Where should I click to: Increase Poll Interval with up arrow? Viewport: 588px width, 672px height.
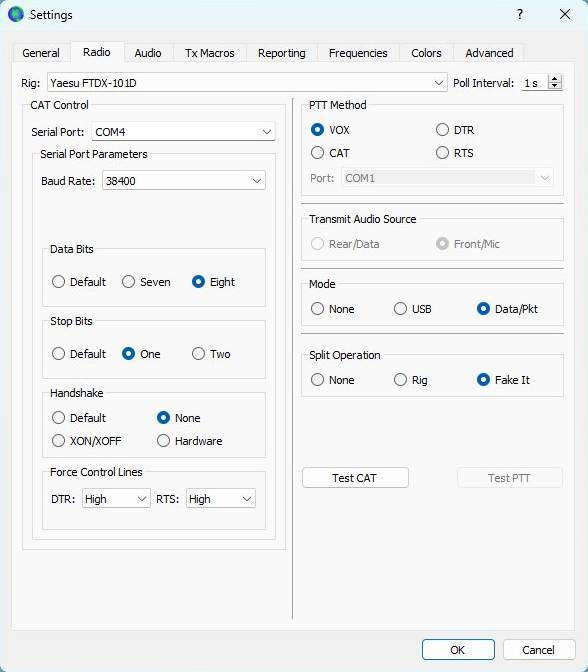pyautogui.click(x=555, y=79)
